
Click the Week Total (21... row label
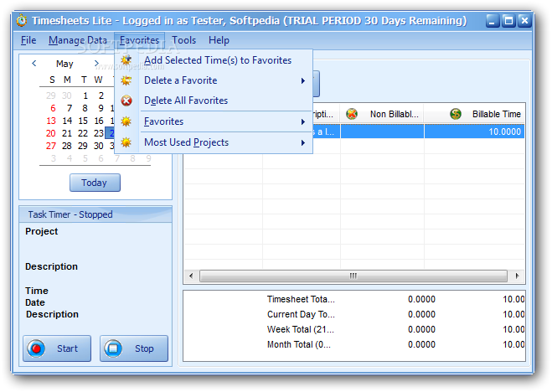pos(301,330)
